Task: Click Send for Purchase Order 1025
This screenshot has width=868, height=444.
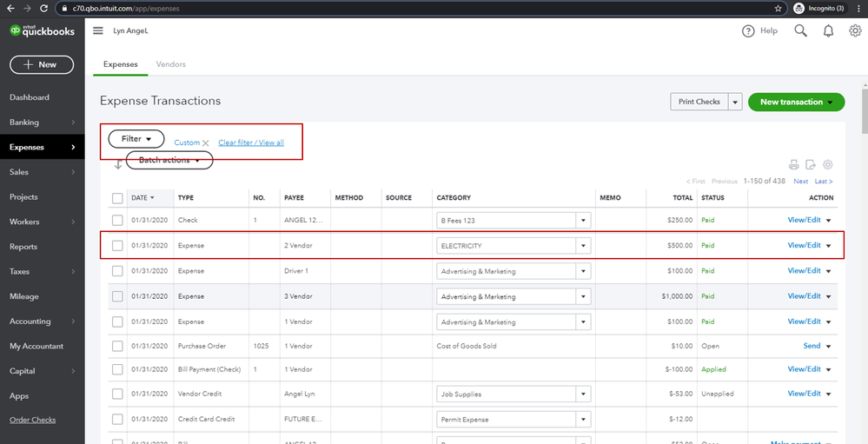Action: coord(812,346)
